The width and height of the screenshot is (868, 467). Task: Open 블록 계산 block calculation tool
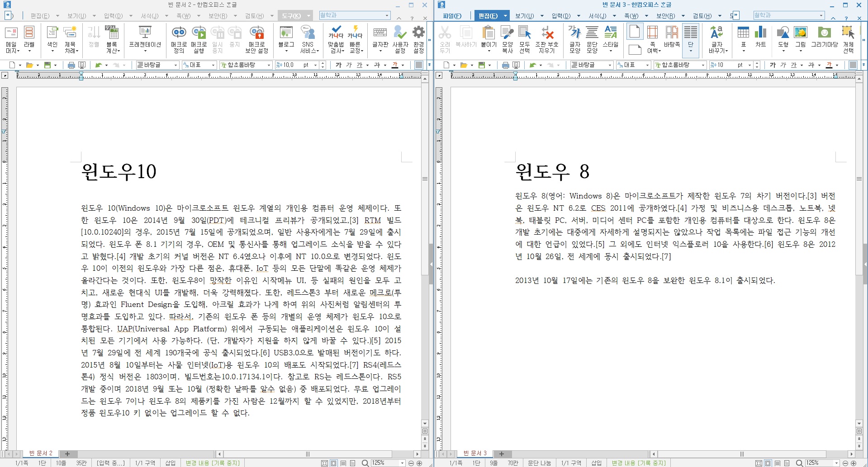(x=111, y=39)
